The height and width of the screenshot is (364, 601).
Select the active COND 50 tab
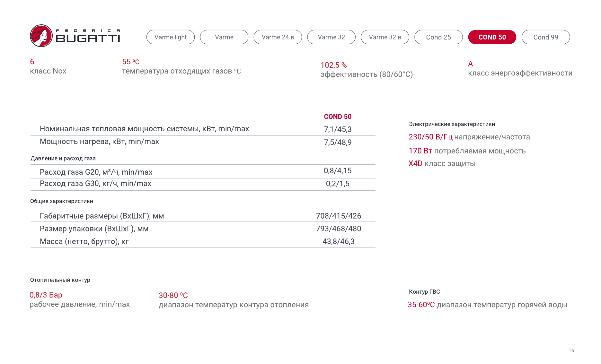coord(492,37)
